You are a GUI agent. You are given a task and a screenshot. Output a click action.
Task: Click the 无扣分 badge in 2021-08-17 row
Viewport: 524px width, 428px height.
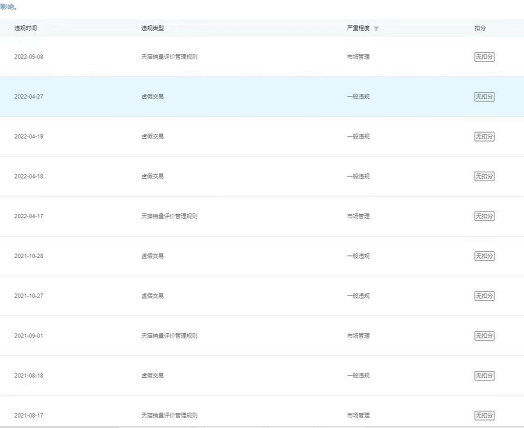pos(484,415)
